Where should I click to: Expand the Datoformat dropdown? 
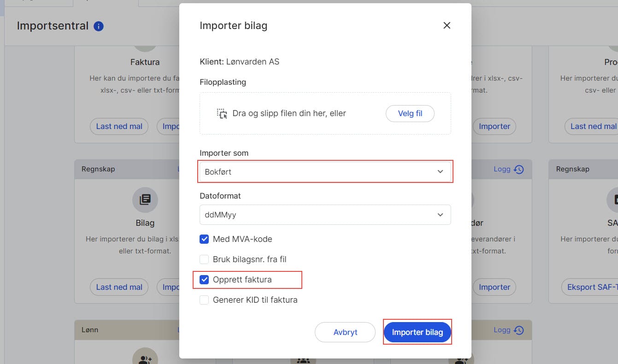[325, 215]
